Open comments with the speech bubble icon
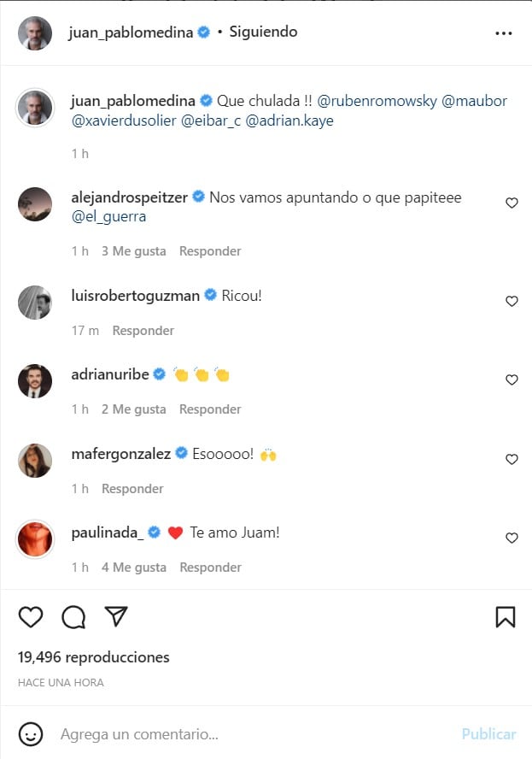 pyautogui.click(x=73, y=617)
